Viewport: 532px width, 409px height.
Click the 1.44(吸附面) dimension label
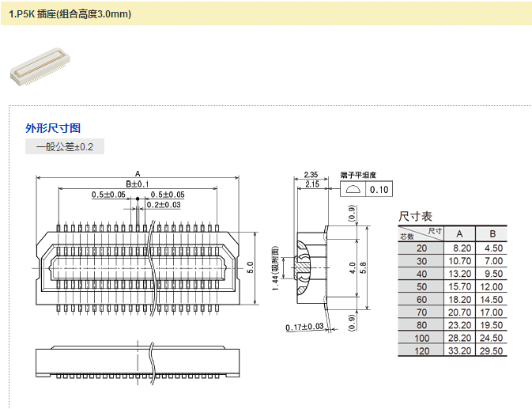point(276,265)
